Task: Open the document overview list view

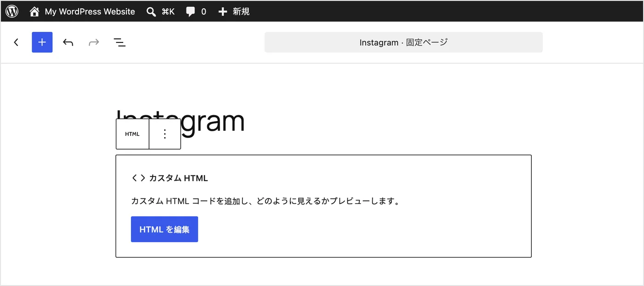Action: [x=120, y=42]
